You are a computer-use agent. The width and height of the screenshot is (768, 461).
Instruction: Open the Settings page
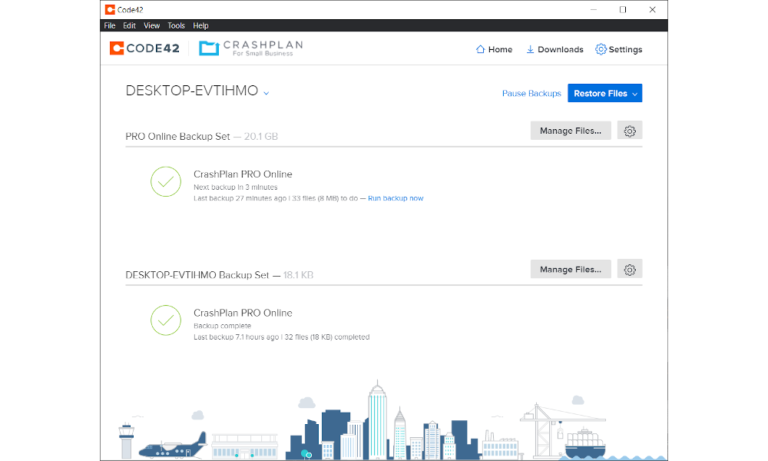click(619, 49)
